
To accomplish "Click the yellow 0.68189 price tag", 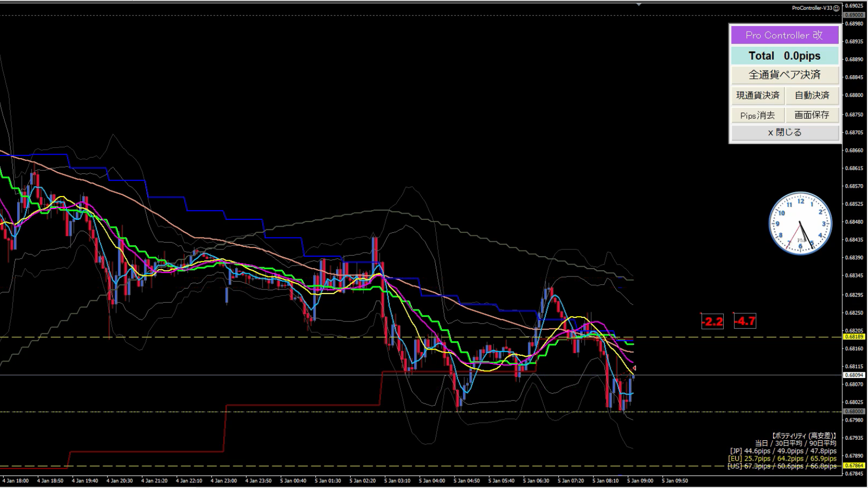I will (855, 337).
